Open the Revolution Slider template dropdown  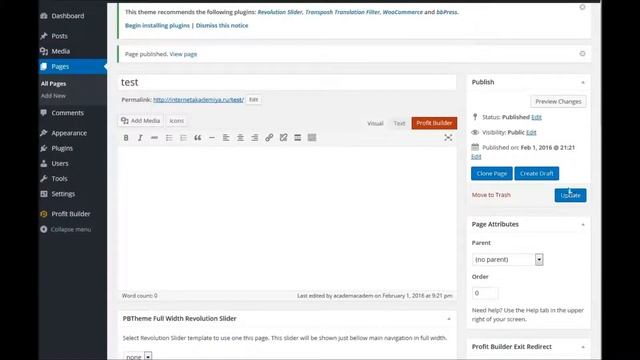[138, 356]
